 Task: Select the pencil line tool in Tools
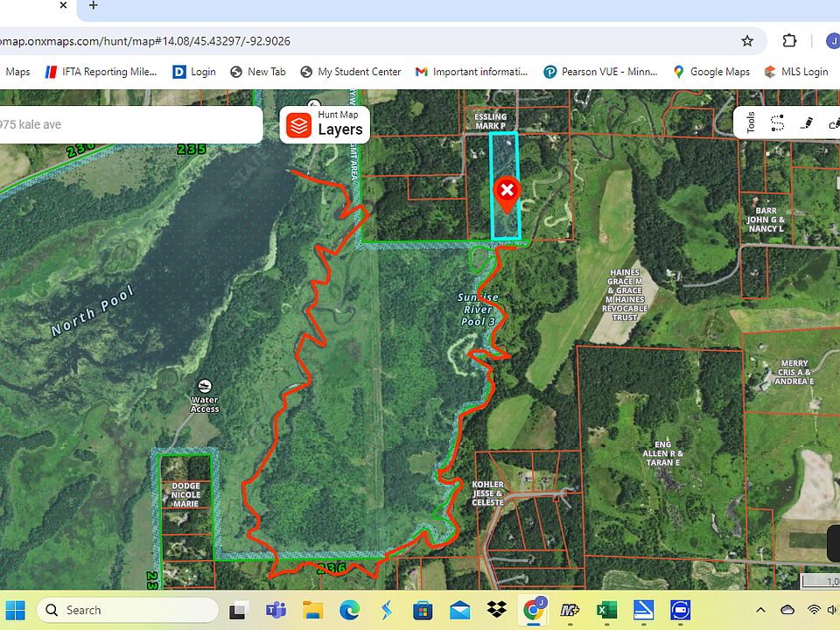(x=806, y=123)
